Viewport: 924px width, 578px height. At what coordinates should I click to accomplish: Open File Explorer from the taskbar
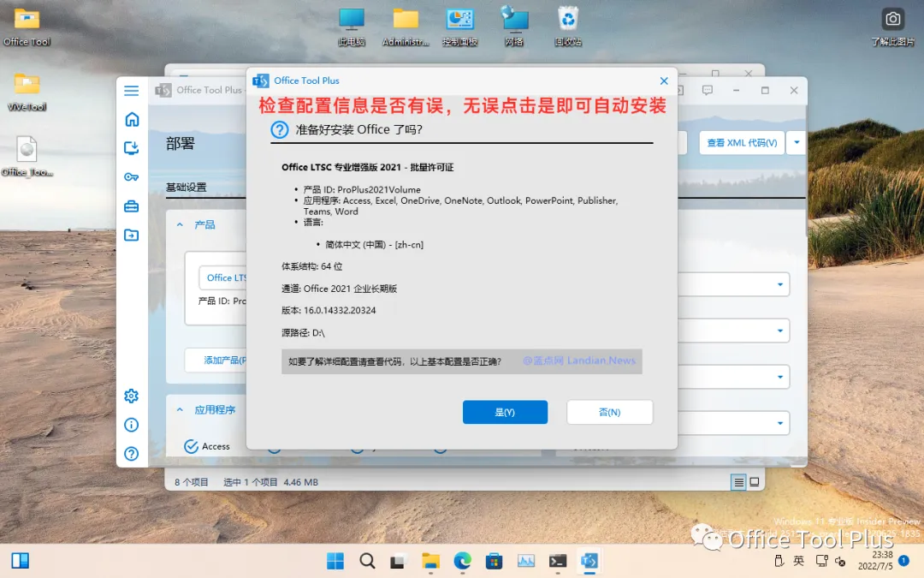(x=430, y=561)
